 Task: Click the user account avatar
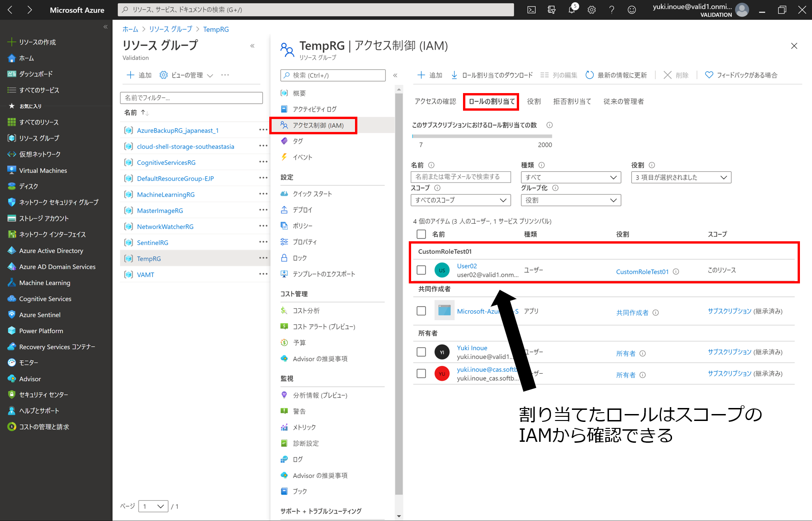pyautogui.click(x=742, y=10)
